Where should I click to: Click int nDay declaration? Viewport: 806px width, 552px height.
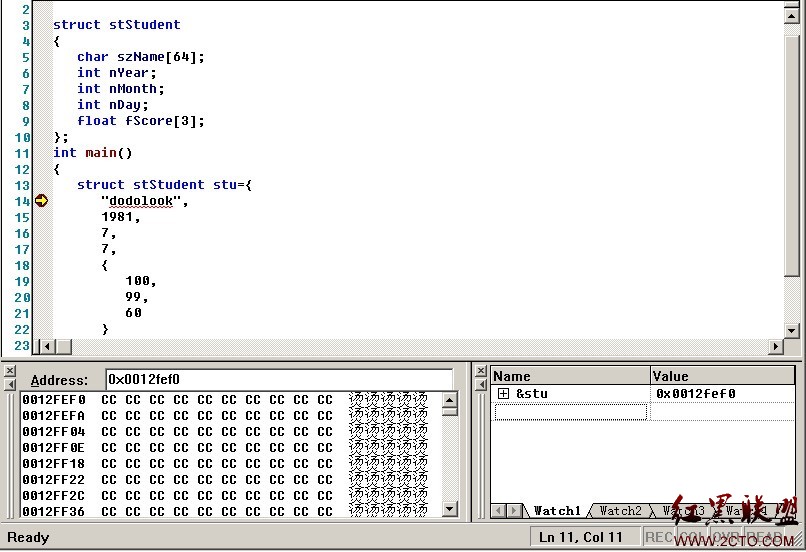pos(113,104)
